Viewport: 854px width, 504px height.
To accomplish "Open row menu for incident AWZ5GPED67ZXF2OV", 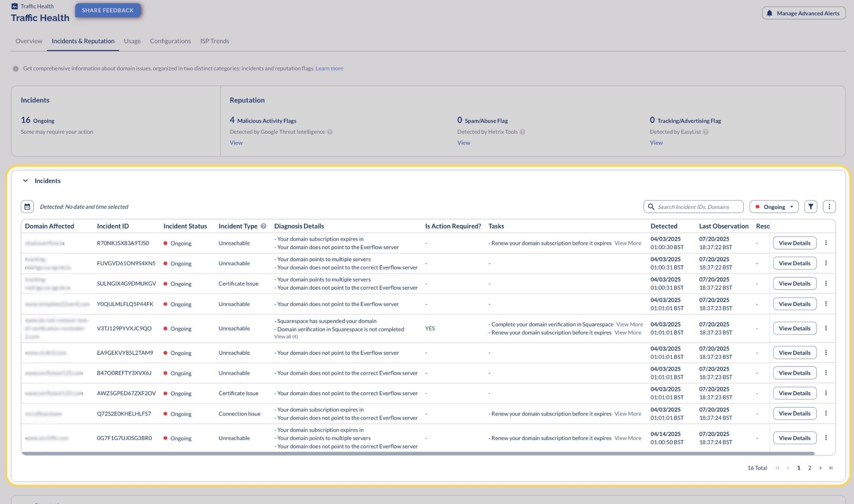I will 826,393.
